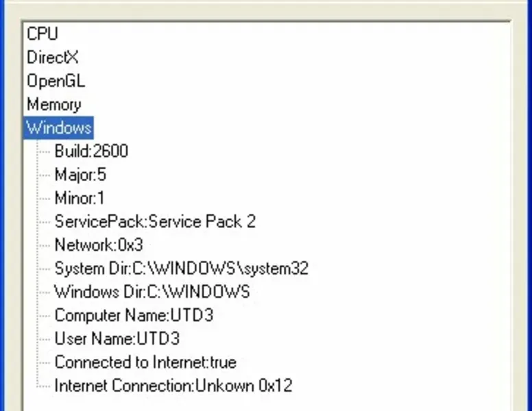Select the DirectX tree node
Image resolution: width=532 pixels, height=411 pixels.
tap(52, 58)
